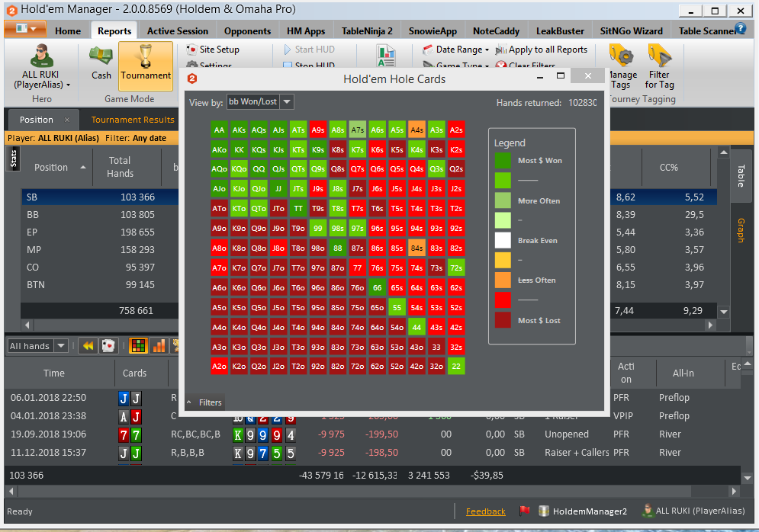Select the MP position row
Image resolution: width=759 pixels, height=532 pixels.
click(x=100, y=250)
